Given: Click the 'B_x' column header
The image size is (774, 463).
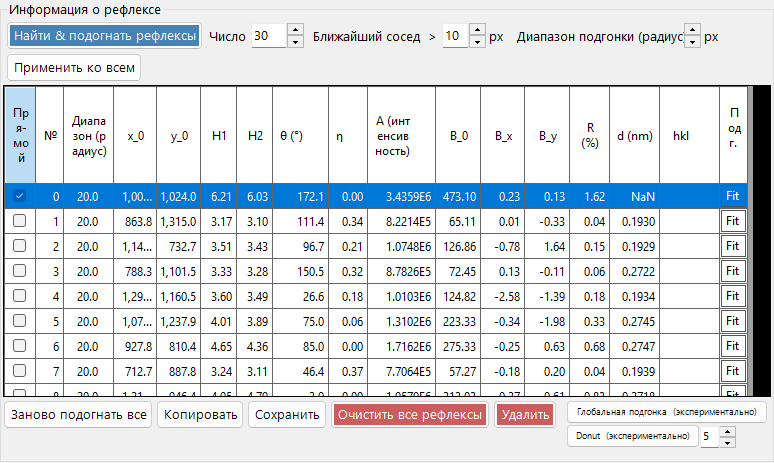Looking at the screenshot, I should coord(503,135).
